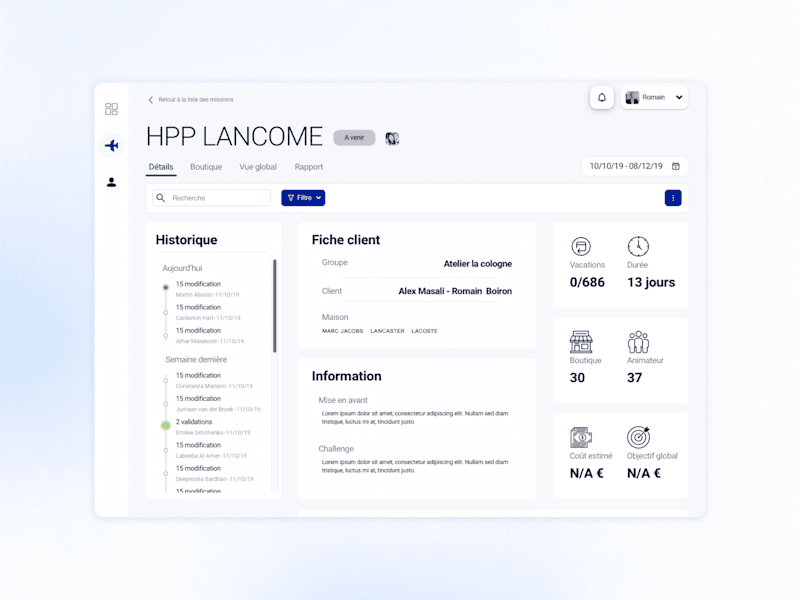Click the Vacations chat icon
Viewport: 800px width, 600px height.
[581, 246]
